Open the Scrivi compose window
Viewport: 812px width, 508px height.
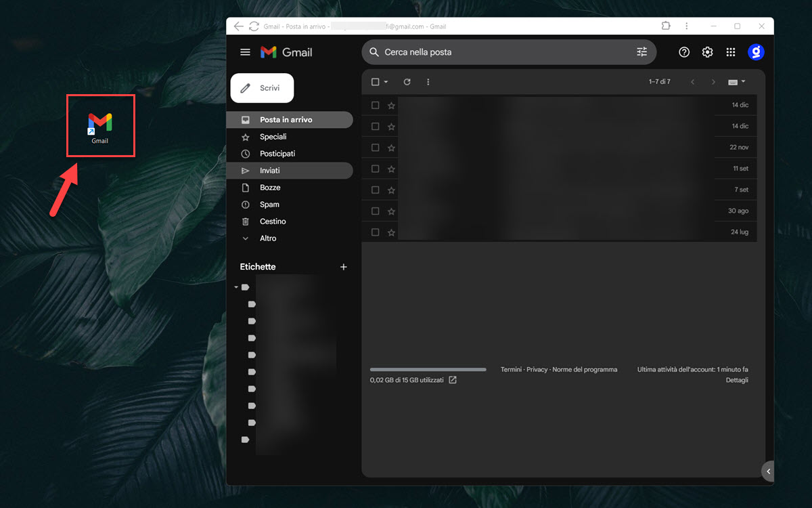tap(262, 87)
